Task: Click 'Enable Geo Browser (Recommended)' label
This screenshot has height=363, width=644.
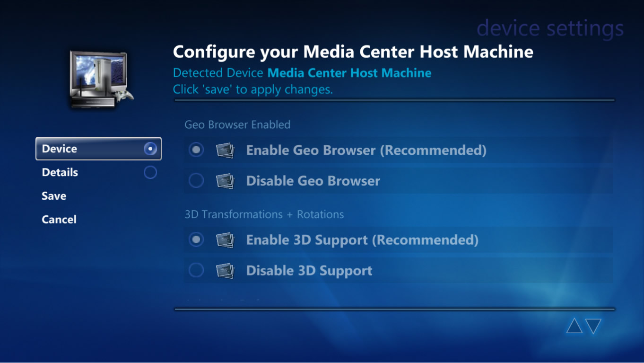Action: pos(366,151)
